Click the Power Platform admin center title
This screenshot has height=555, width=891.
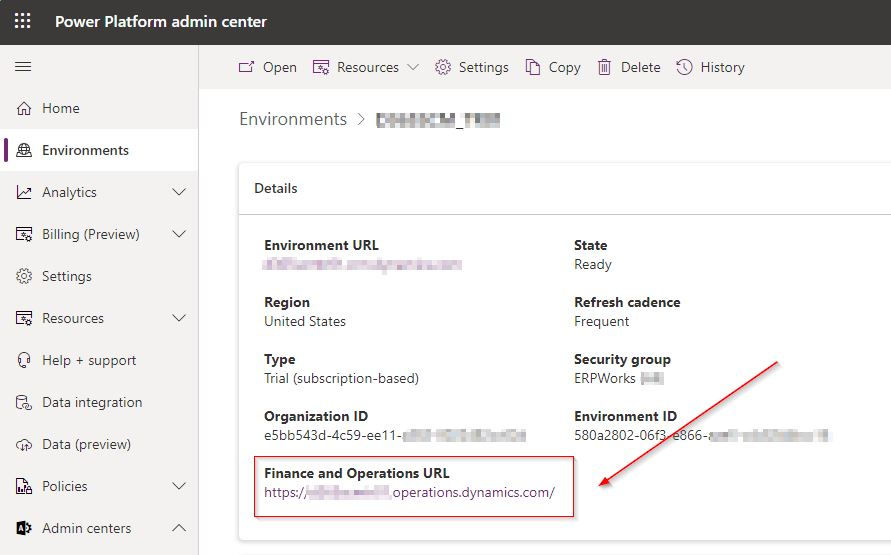pos(161,22)
